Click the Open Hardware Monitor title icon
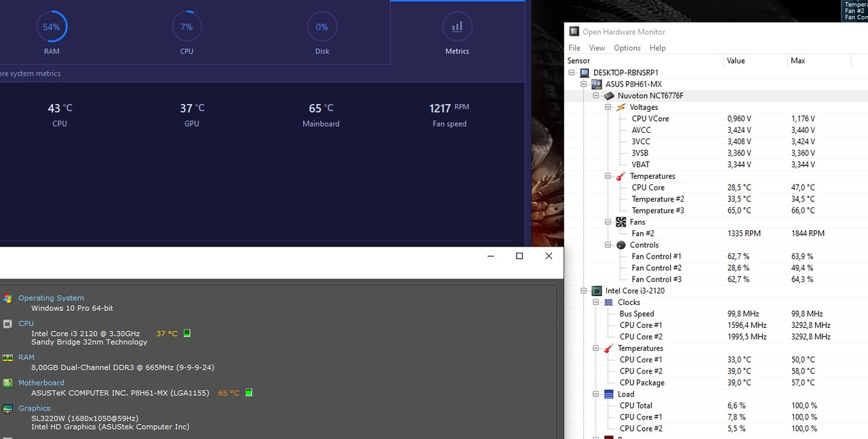The height and width of the screenshot is (439, 868). pyautogui.click(x=574, y=32)
